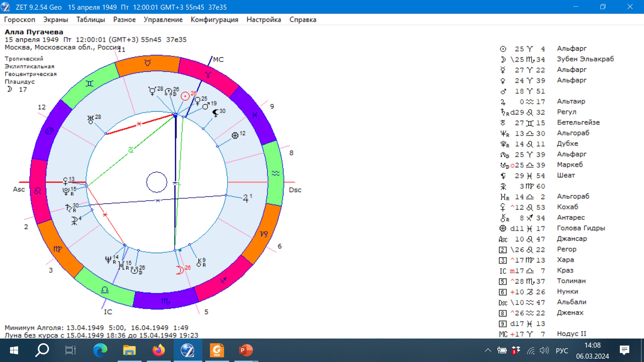Screen dimensions: 644x362
Task: Click the red Moon crescent in chart
Action: click(x=180, y=270)
